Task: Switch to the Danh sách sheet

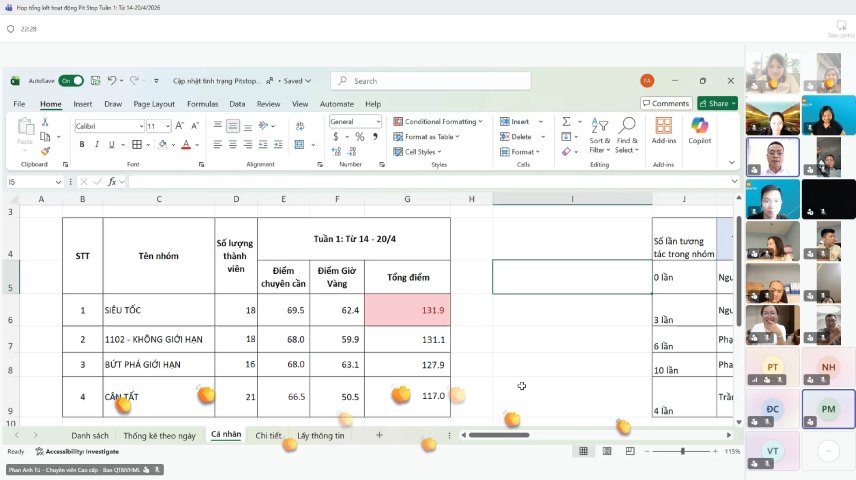Action: (x=90, y=435)
